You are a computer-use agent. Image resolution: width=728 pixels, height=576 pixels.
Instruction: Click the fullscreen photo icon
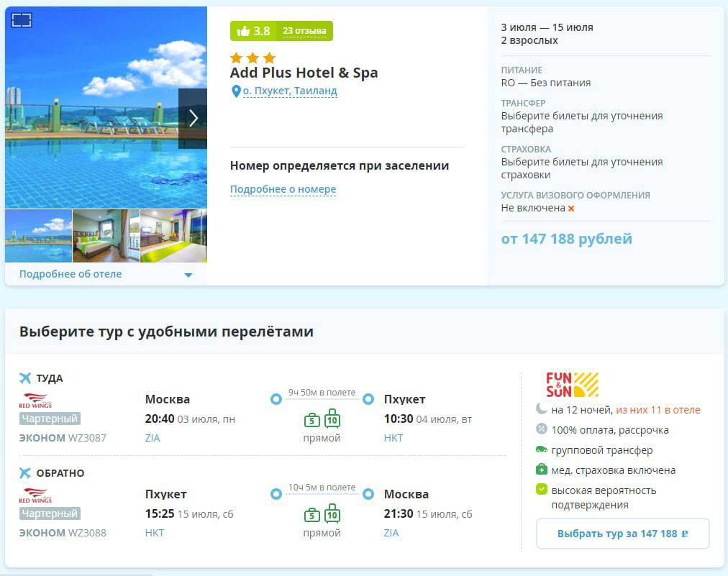22,20
